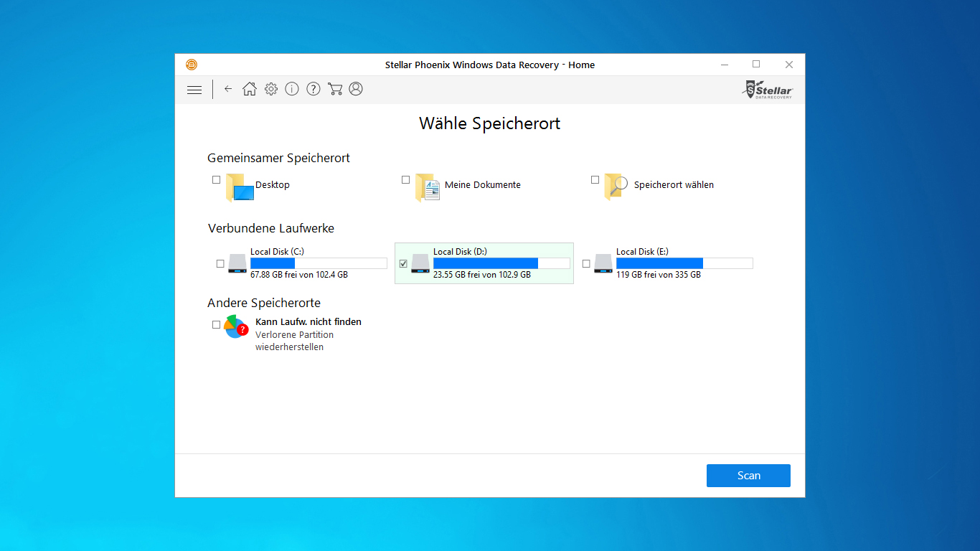Click the Desktop folder icon
This screenshot has height=551, width=980.
240,187
